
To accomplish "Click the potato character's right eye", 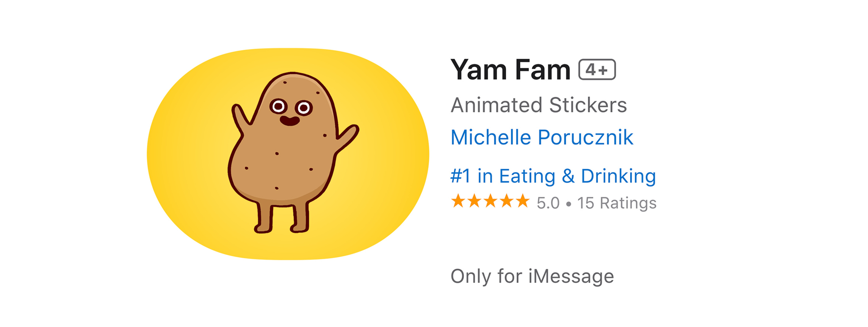I will (x=304, y=108).
